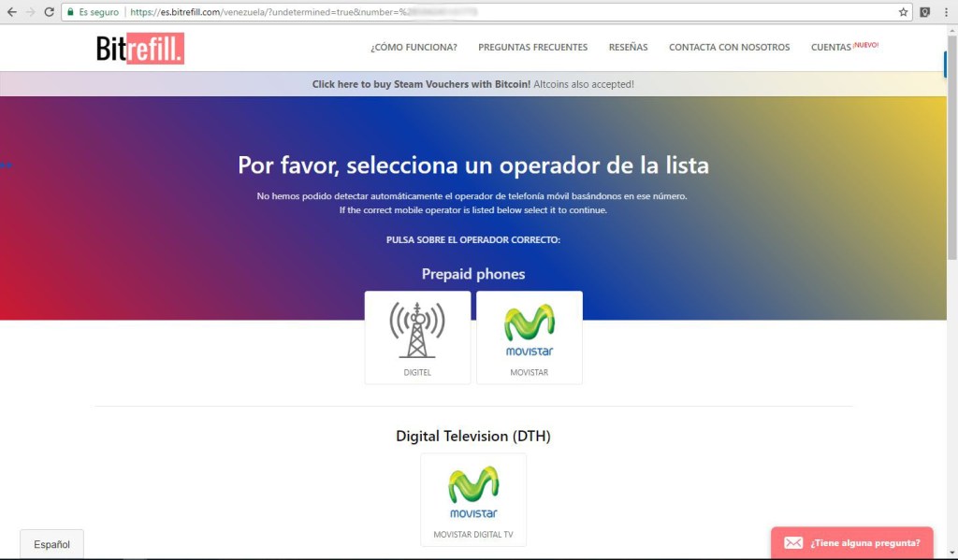Open Contacta con nosotros
The height and width of the screenshot is (560, 958).
click(x=730, y=47)
